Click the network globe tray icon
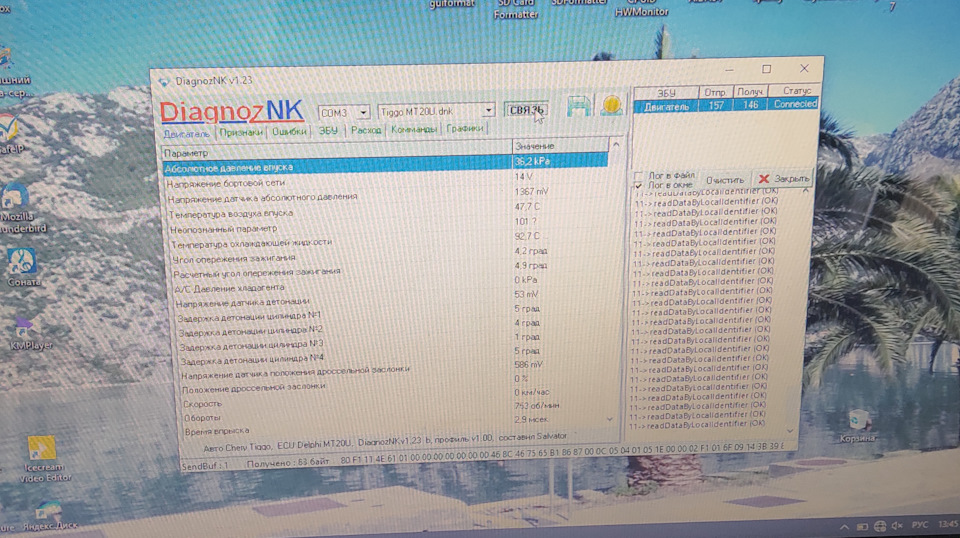 880,526
